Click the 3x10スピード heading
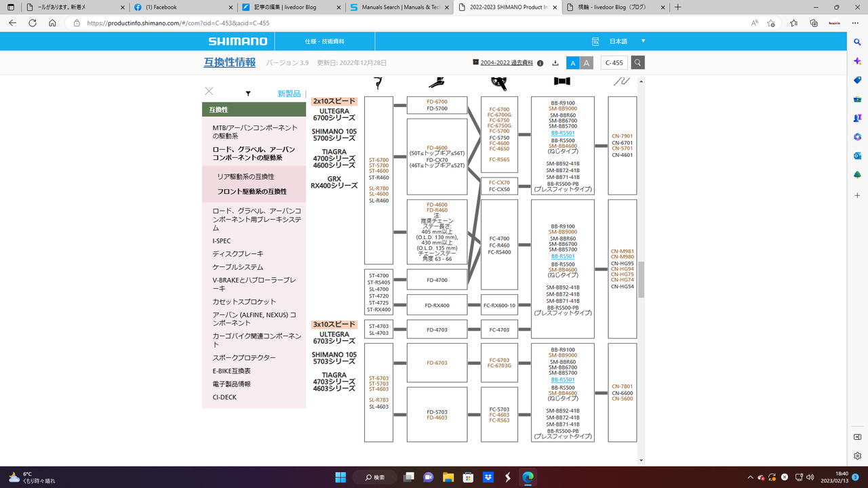Image resolution: width=868 pixels, height=488 pixels. click(334, 325)
